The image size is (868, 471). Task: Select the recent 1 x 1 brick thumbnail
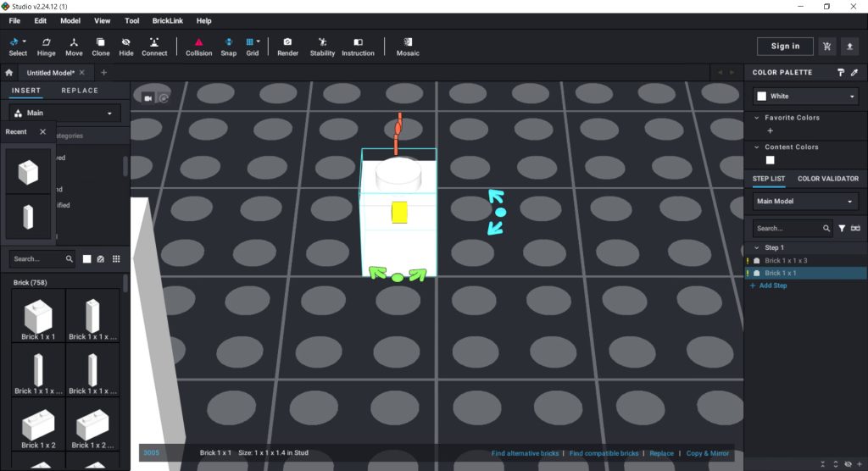[28, 172]
